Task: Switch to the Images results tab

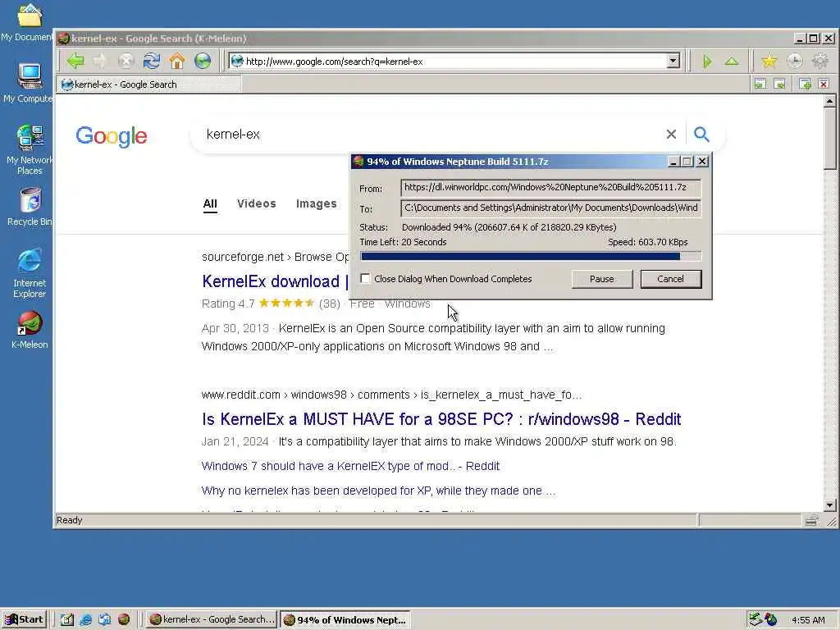Action: coord(316,203)
